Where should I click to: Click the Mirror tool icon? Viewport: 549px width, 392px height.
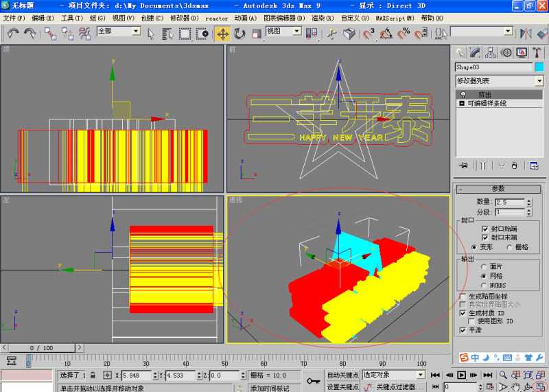pyautogui.click(x=526, y=34)
